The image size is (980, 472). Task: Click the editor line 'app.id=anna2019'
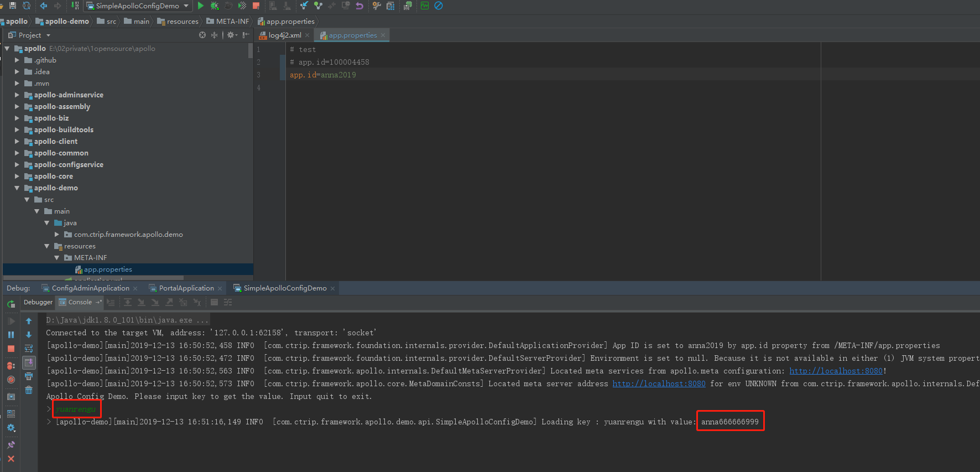pos(323,75)
